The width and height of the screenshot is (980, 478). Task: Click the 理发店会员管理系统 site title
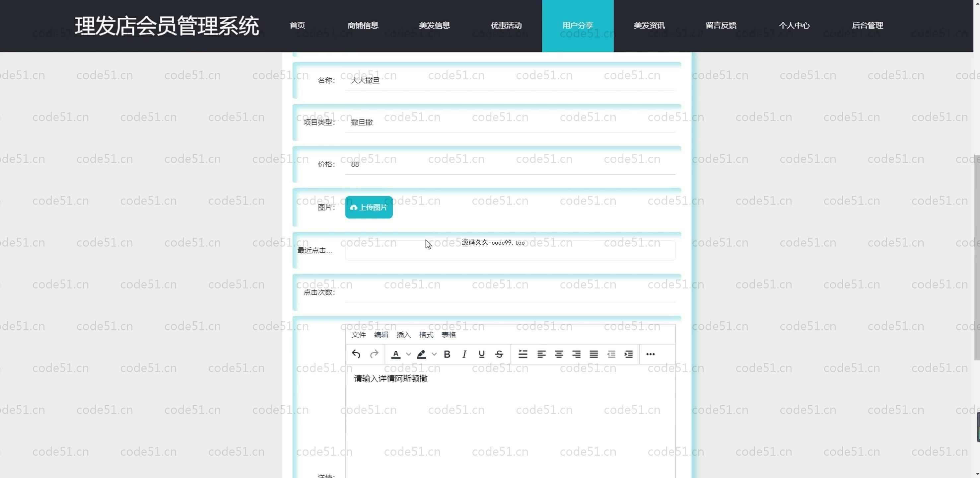pyautogui.click(x=167, y=26)
